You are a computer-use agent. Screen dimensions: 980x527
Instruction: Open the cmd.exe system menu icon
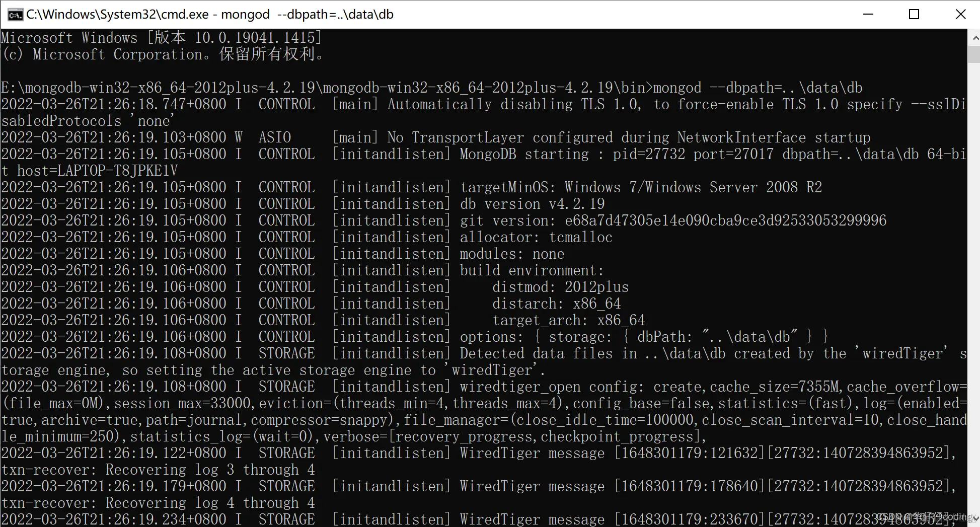(15, 14)
